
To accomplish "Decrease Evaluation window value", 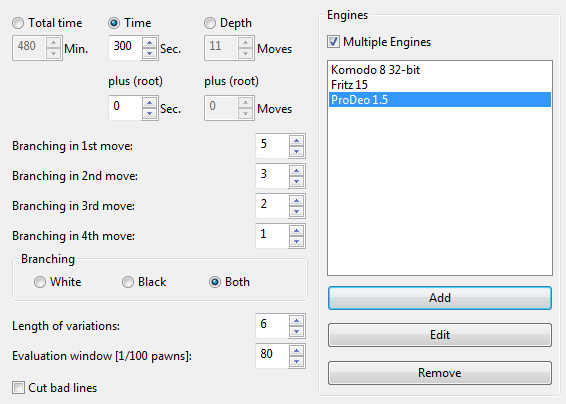I will pyautogui.click(x=296, y=361).
